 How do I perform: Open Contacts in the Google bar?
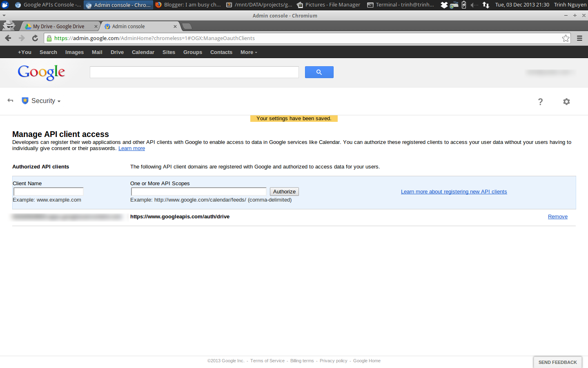[x=221, y=52]
